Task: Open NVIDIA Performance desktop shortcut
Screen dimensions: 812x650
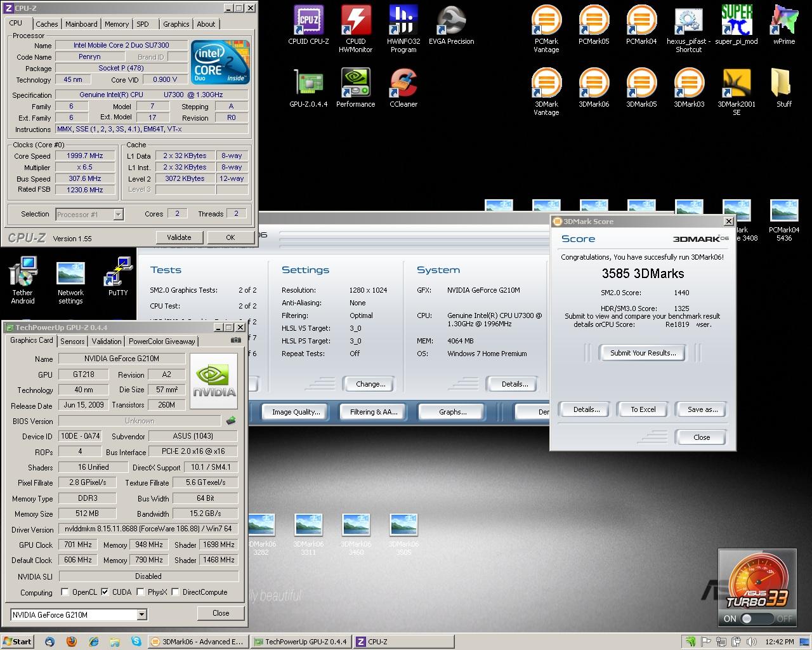Action: pyautogui.click(x=356, y=88)
